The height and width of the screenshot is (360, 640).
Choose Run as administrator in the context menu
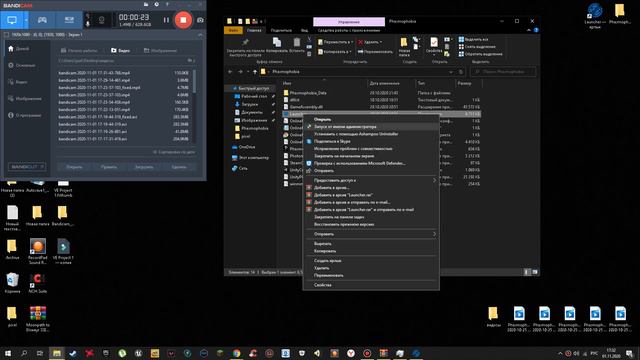371,127
